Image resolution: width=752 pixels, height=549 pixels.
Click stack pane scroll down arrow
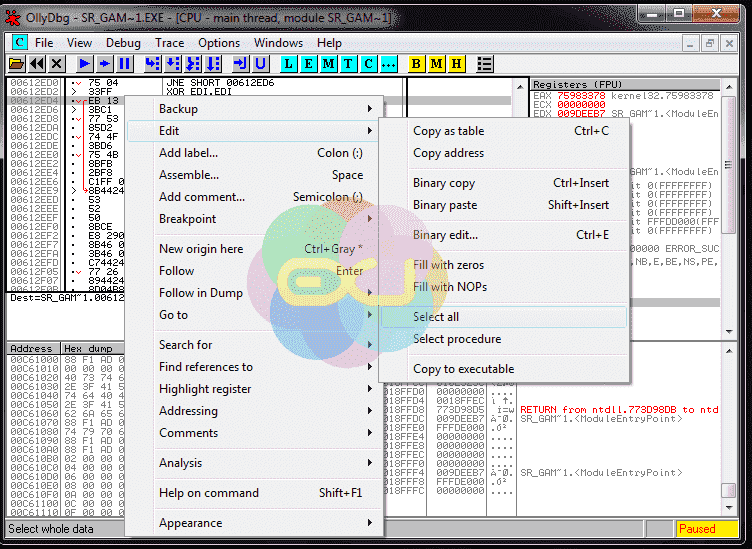click(729, 508)
